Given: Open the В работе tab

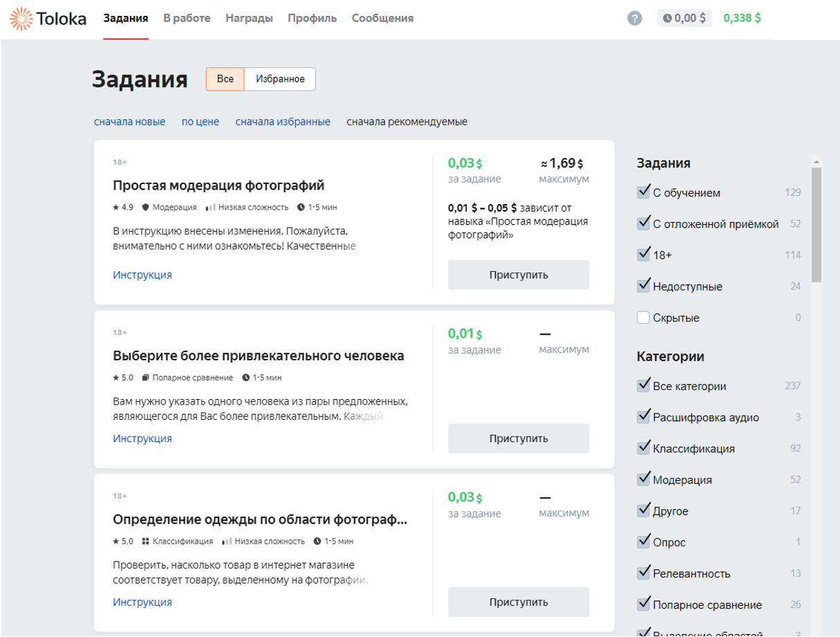Looking at the screenshot, I should pyautogui.click(x=187, y=19).
